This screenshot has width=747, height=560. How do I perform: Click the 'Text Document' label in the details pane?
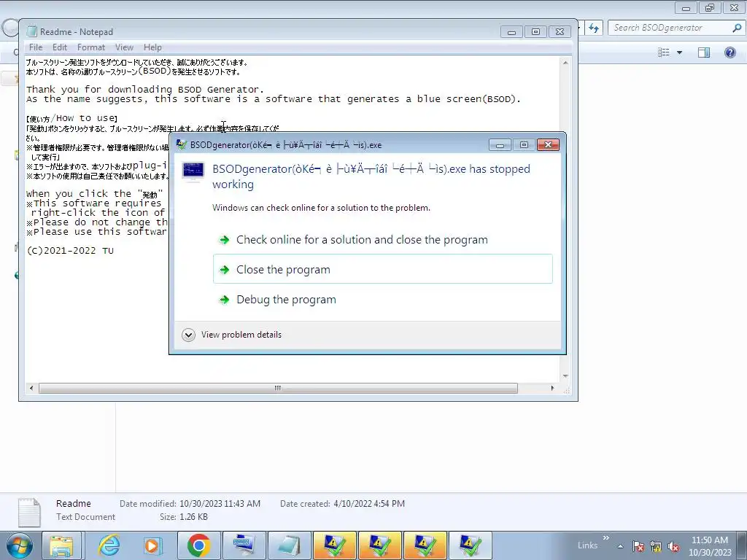[86, 517]
